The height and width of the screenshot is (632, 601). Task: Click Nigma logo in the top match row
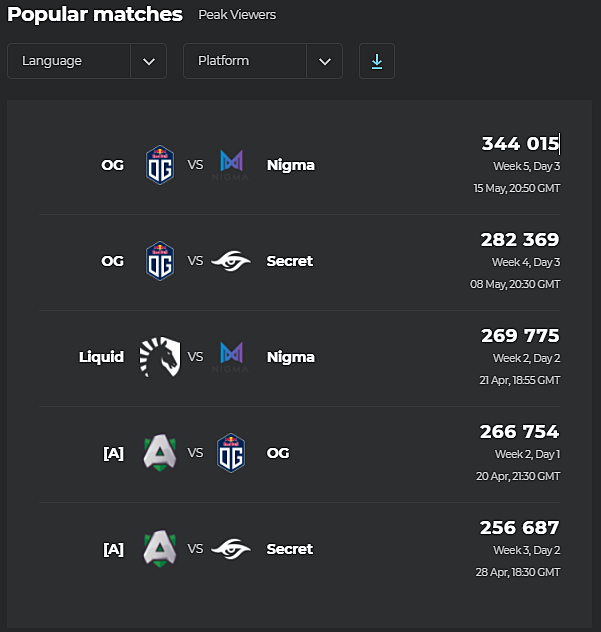232,165
